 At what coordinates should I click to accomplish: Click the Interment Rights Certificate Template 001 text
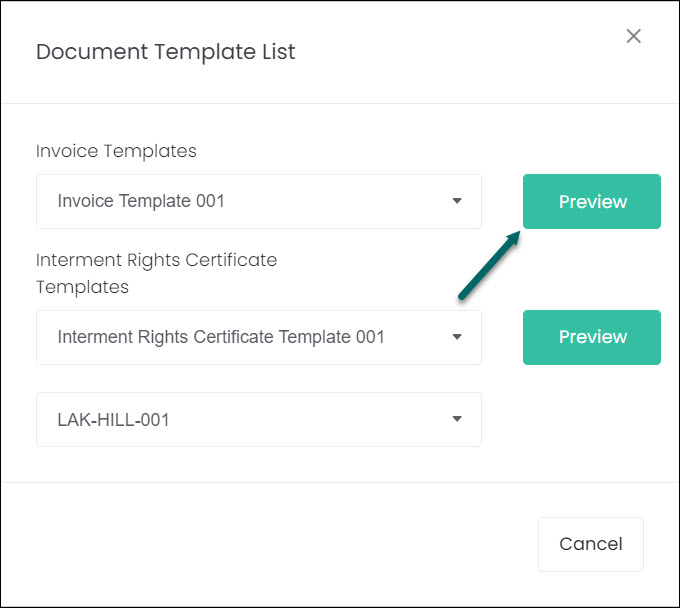tap(221, 337)
